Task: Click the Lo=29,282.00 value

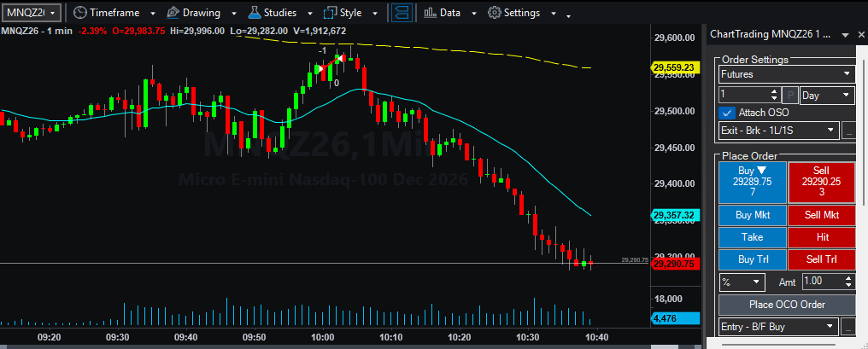Action: point(258,31)
